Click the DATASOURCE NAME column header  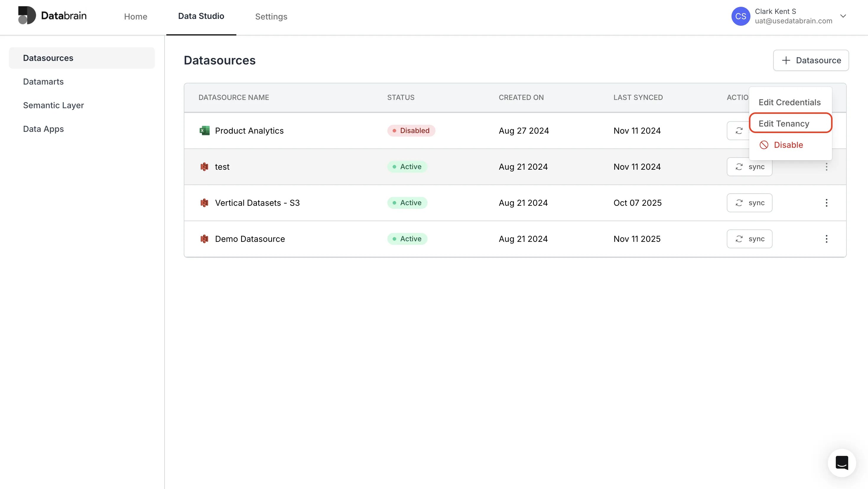233,98
